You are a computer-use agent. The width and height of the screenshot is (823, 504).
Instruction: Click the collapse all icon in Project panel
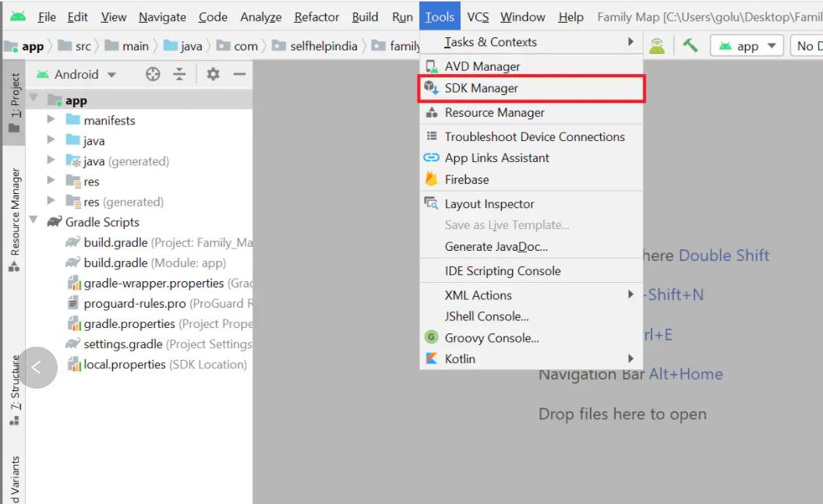point(180,74)
